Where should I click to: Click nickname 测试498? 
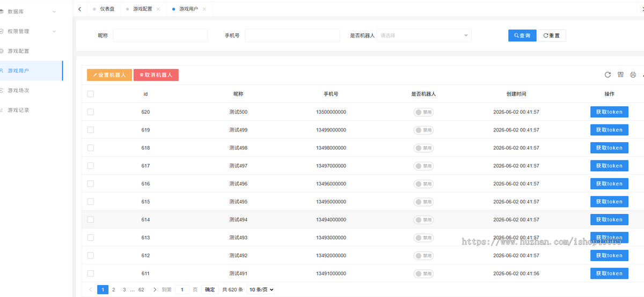click(238, 148)
